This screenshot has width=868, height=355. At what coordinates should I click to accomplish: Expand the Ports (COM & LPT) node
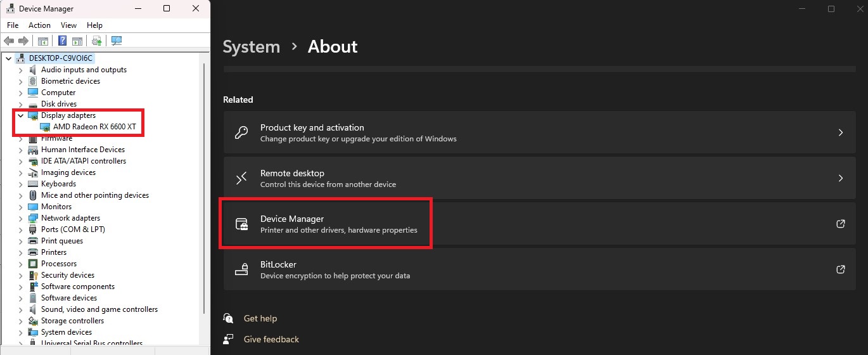click(20, 229)
